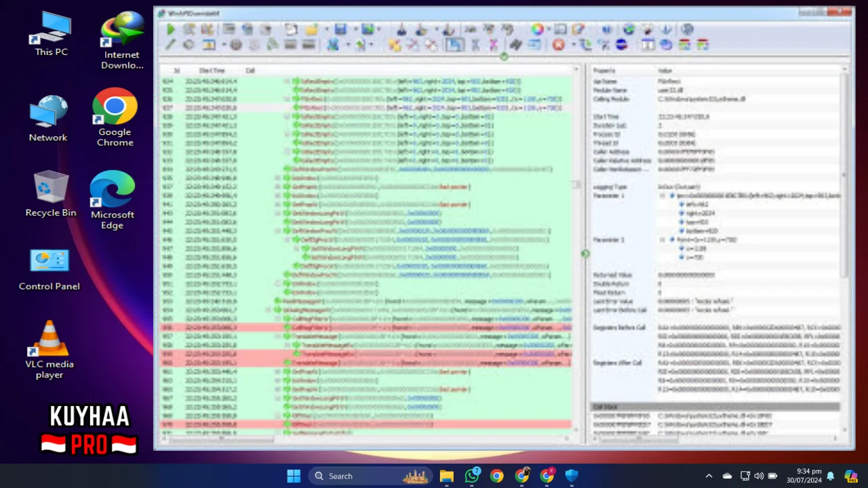Click the two-column layout toolbar icon
The image size is (868, 488).
coord(648,45)
